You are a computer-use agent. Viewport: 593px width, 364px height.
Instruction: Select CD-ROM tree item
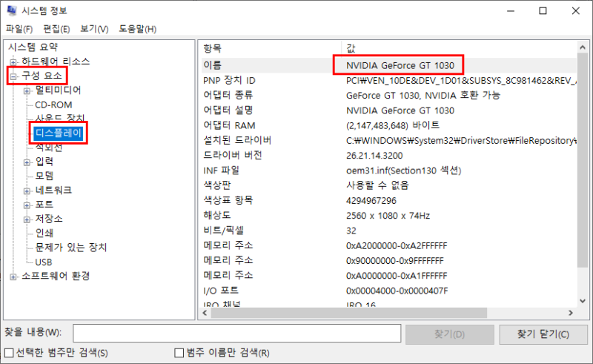tap(53, 105)
